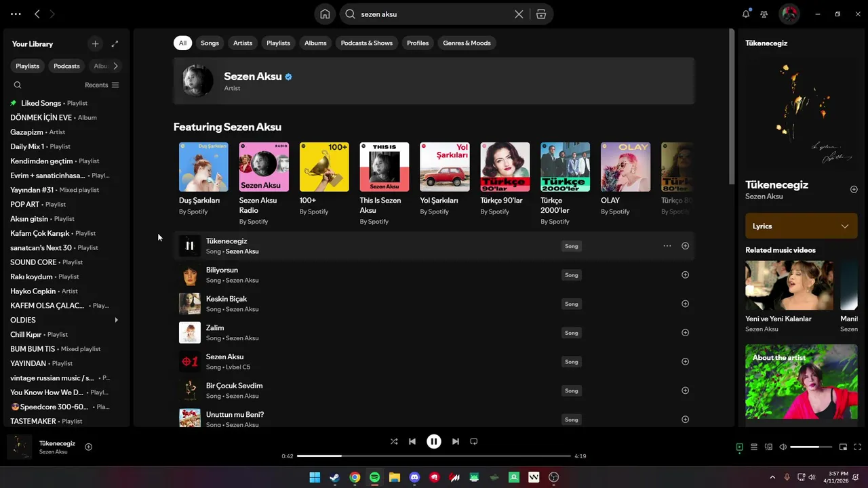This screenshot has width=868, height=488.
Task: Open Yeni ve Yeni Kalanlar music video
Action: (789, 296)
